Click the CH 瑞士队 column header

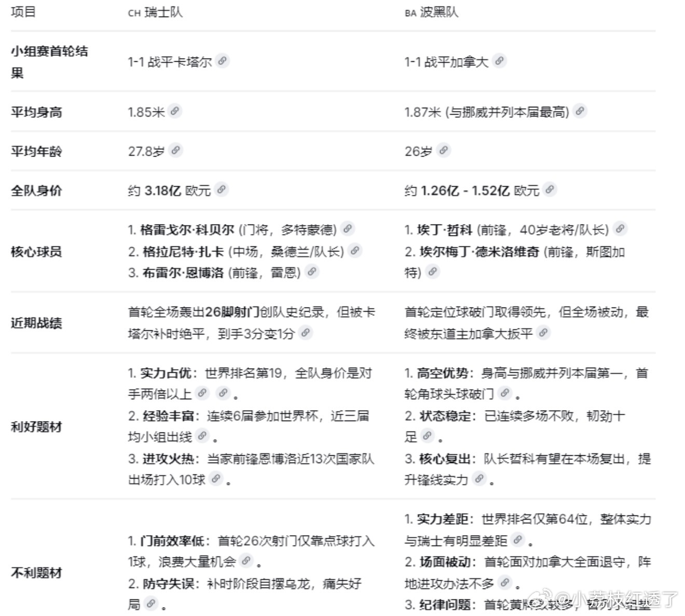pos(155,12)
